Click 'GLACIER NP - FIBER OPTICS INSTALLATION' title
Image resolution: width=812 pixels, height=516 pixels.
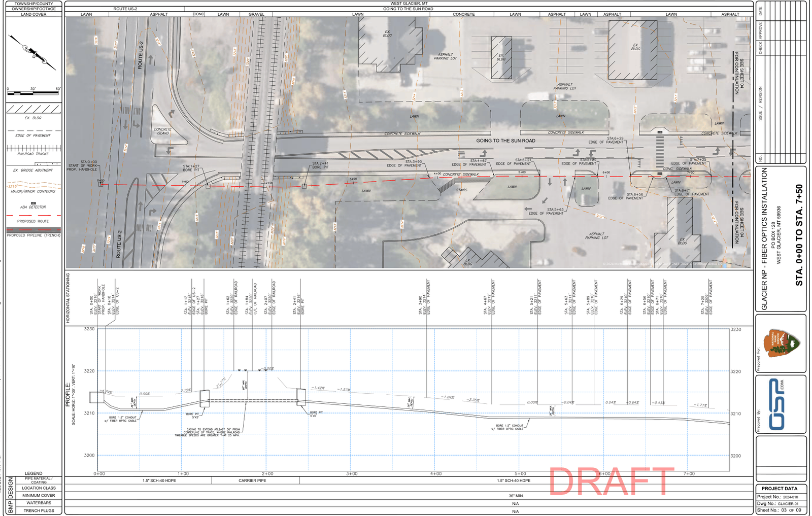(765, 239)
